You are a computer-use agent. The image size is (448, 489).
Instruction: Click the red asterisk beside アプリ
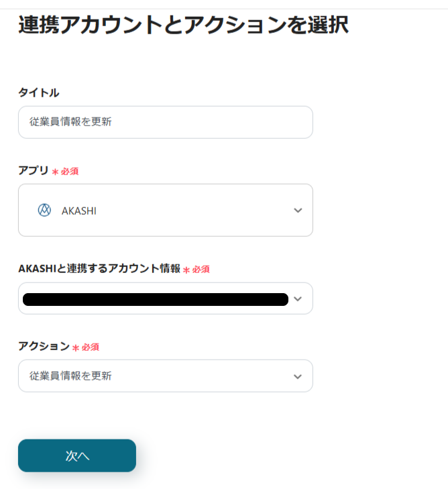pos(55,172)
